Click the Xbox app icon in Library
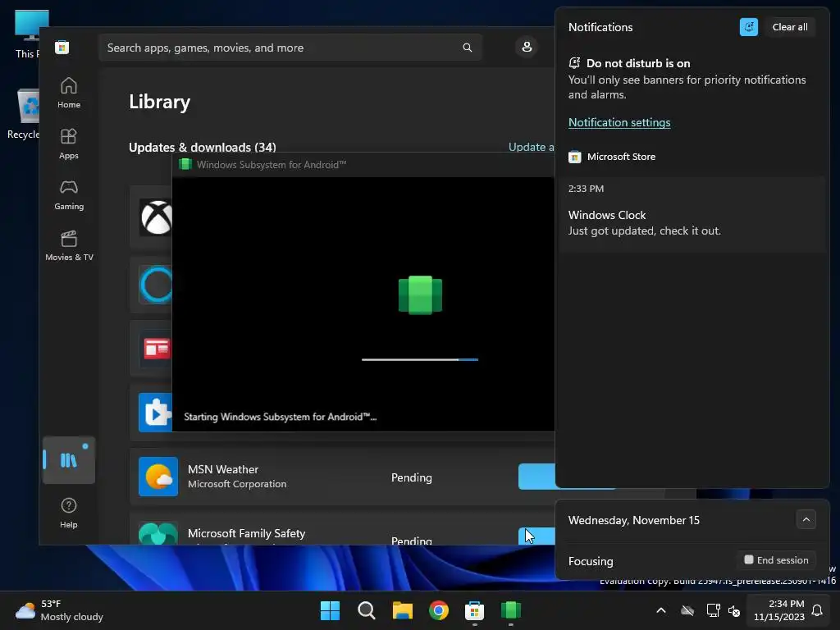The width and height of the screenshot is (840, 630). click(156, 217)
